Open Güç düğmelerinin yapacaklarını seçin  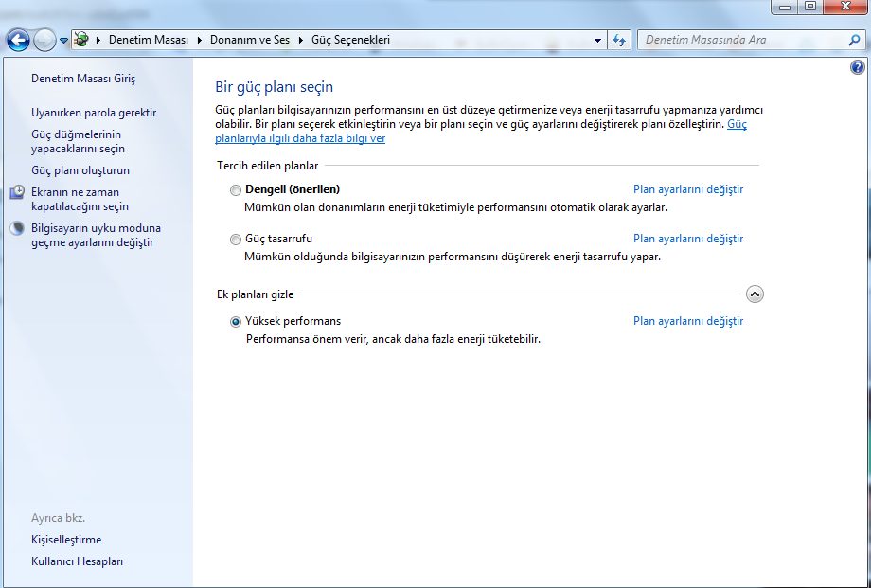pos(78,142)
